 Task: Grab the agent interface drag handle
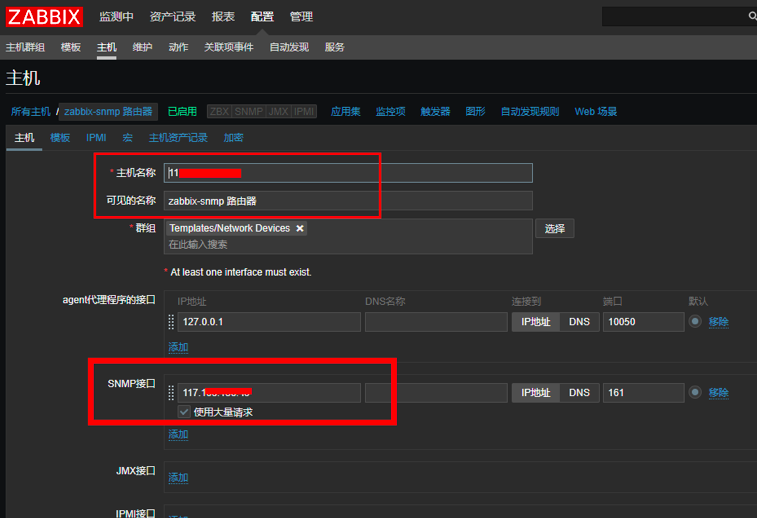(171, 322)
